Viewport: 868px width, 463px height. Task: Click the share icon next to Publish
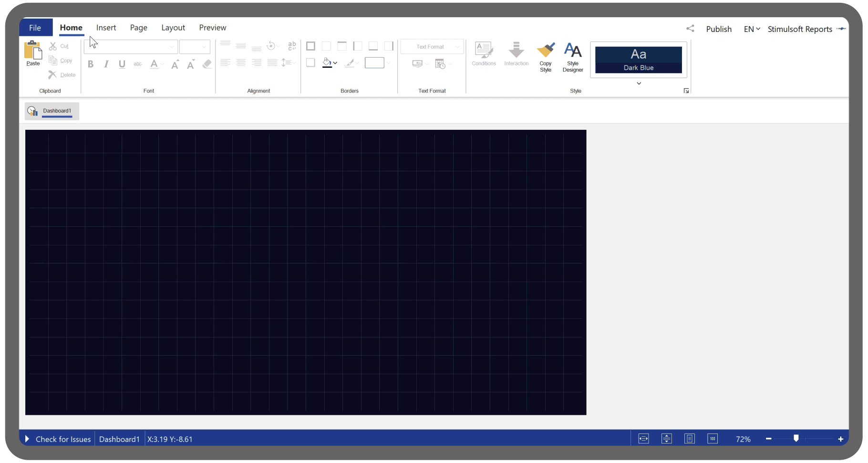point(690,29)
